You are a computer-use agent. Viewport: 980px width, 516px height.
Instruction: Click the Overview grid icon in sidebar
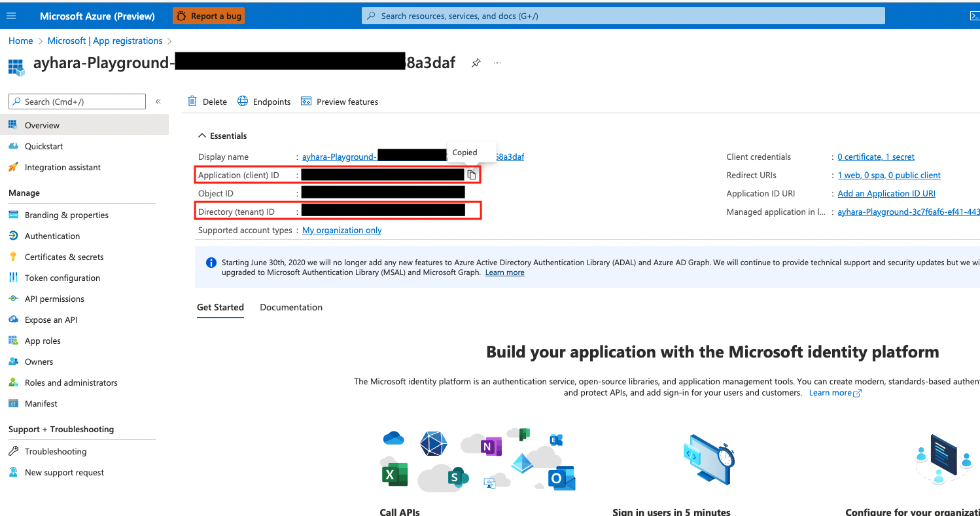click(13, 125)
